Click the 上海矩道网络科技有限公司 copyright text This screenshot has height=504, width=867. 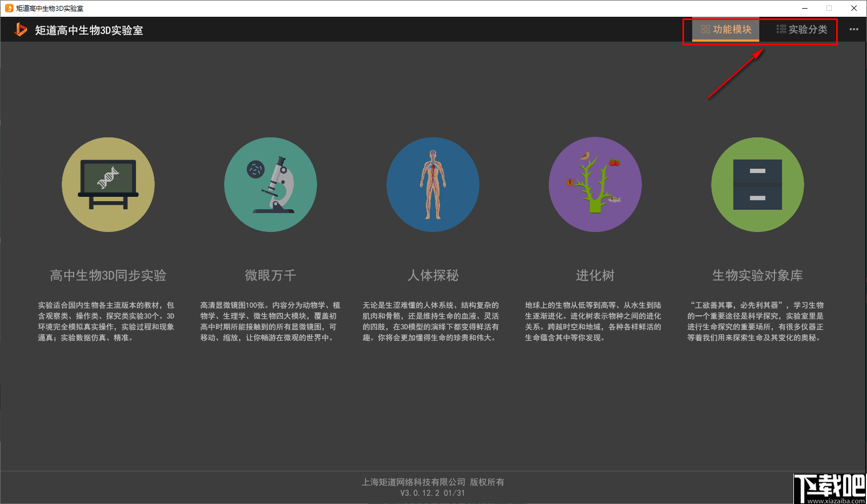[433, 482]
